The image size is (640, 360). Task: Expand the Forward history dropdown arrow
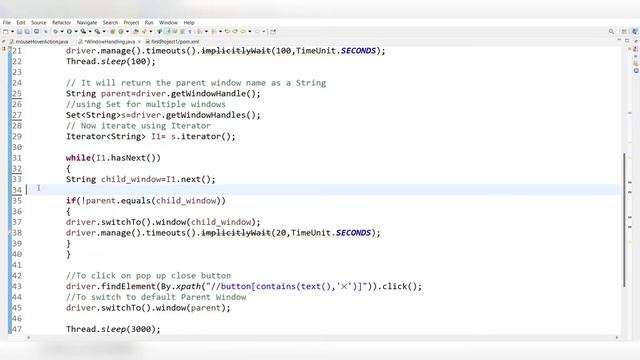[x=264, y=31]
